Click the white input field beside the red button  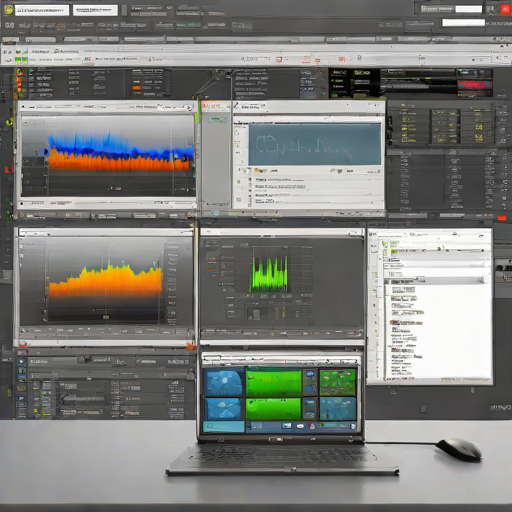click(x=468, y=9)
